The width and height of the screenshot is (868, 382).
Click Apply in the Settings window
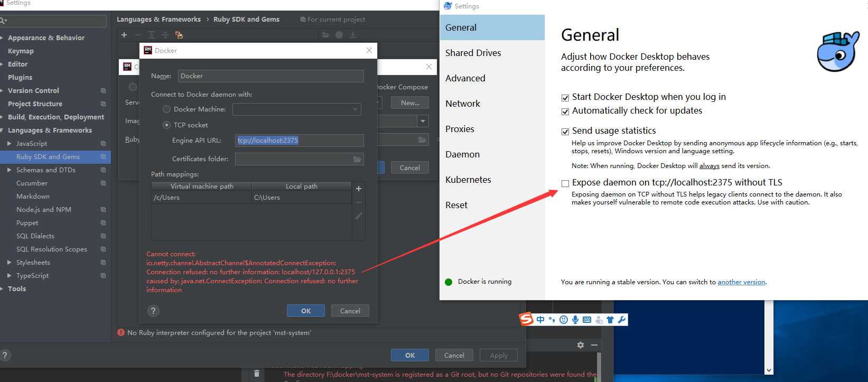[499, 355]
